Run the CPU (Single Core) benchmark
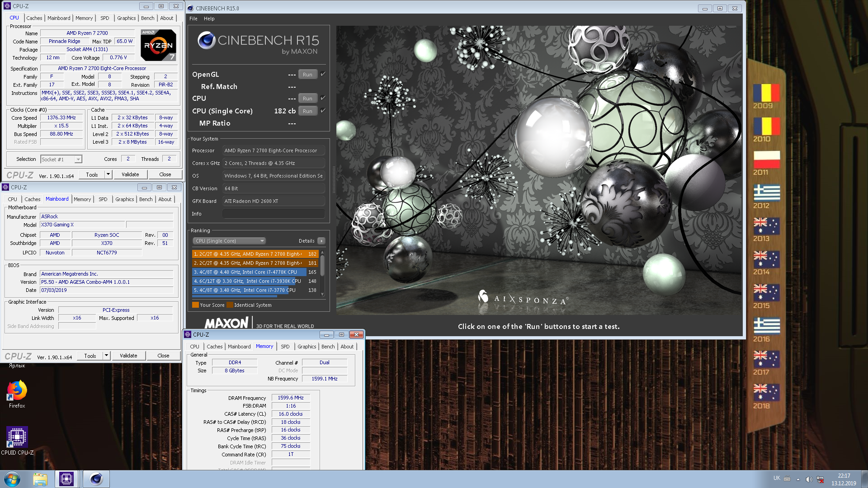The width and height of the screenshot is (868, 488). (x=308, y=111)
